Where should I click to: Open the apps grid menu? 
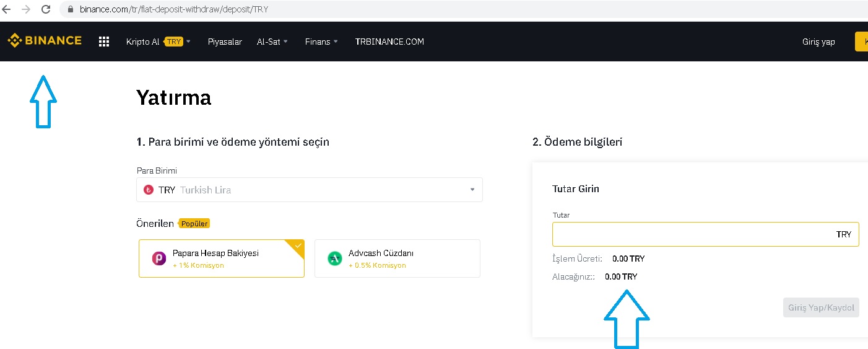(104, 42)
